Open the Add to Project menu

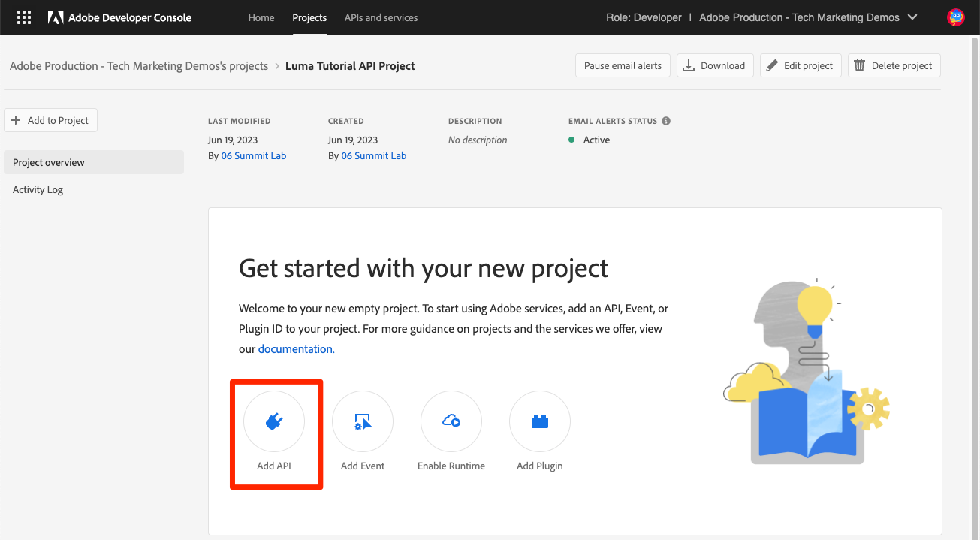tap(50, 120)
